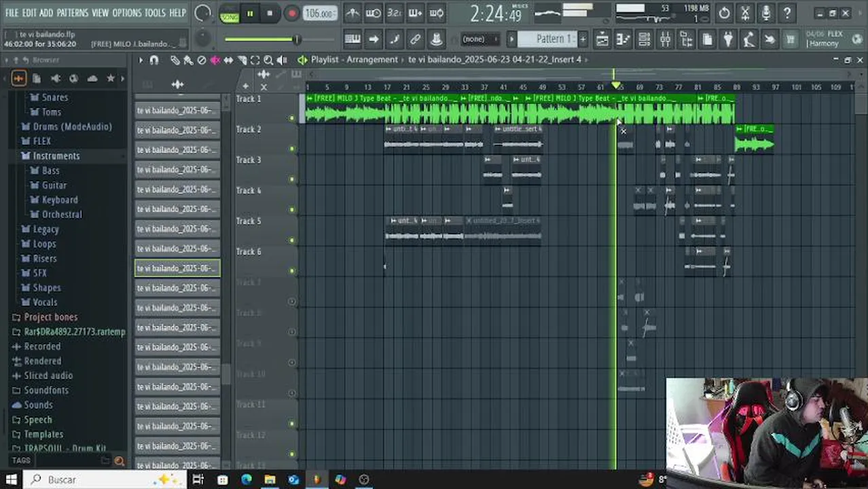The image size is (868, 489).
Task: Open the tempo tapper icon
Action: click(x=748, y=39)
